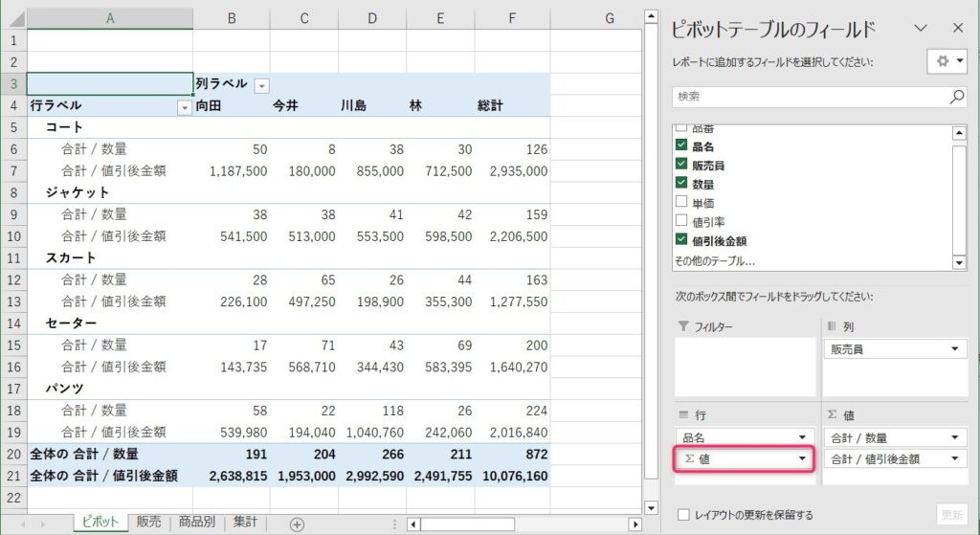Click the search magnifier icon in field list
The image size is (980, 535).
click(x=956, y=97)
